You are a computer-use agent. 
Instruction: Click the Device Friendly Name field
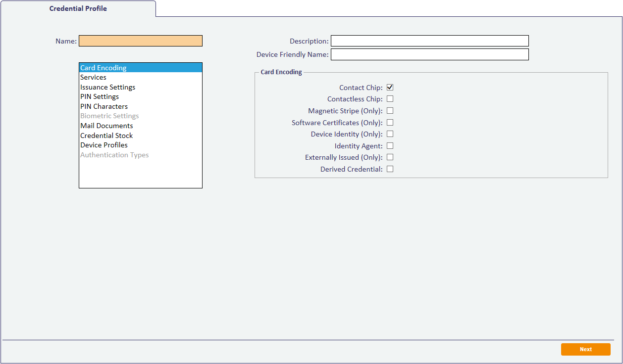point(429,54)
